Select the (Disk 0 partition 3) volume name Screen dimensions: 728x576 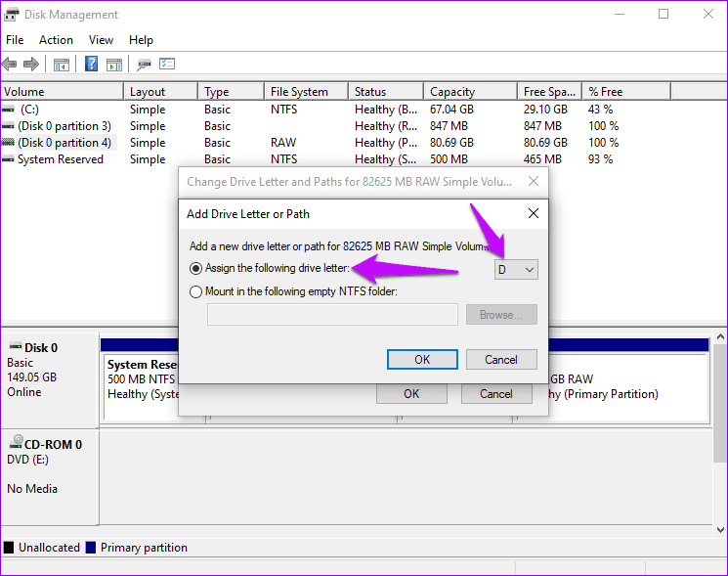tap(64, 126)
